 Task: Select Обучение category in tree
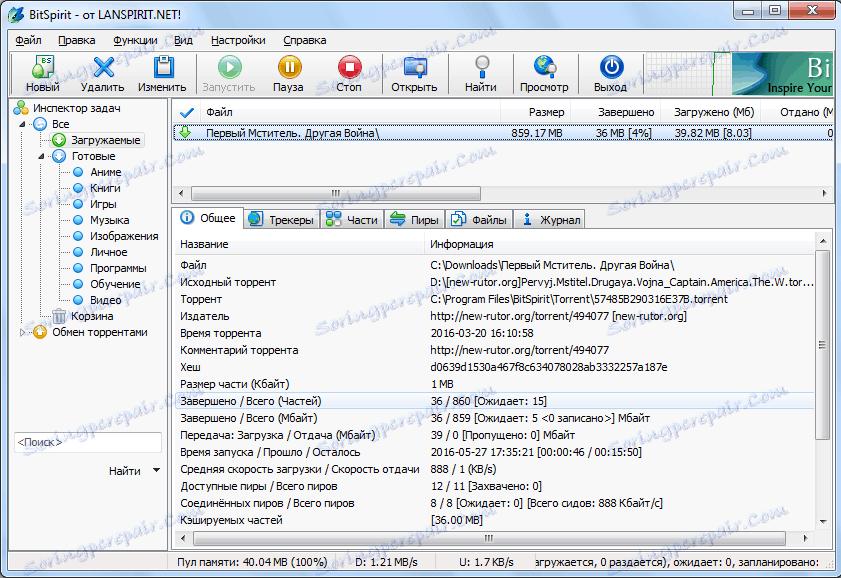tap(115, 284)
